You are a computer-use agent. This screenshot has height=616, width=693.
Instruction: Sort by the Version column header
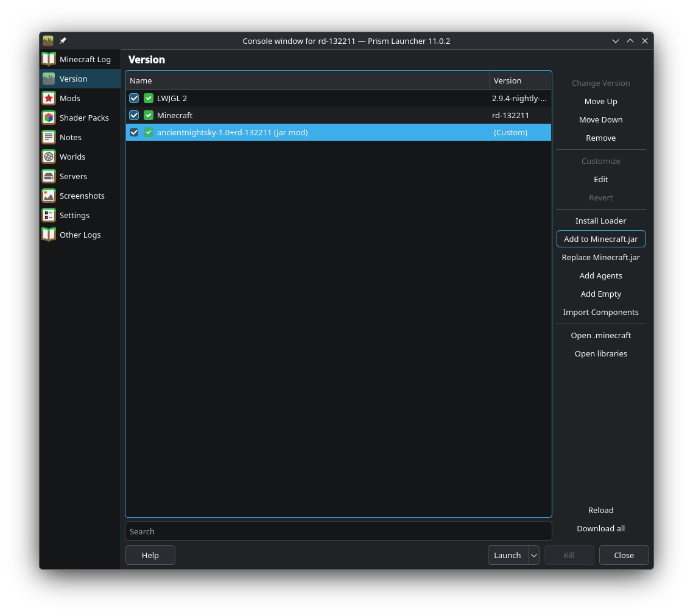point(521,80)
